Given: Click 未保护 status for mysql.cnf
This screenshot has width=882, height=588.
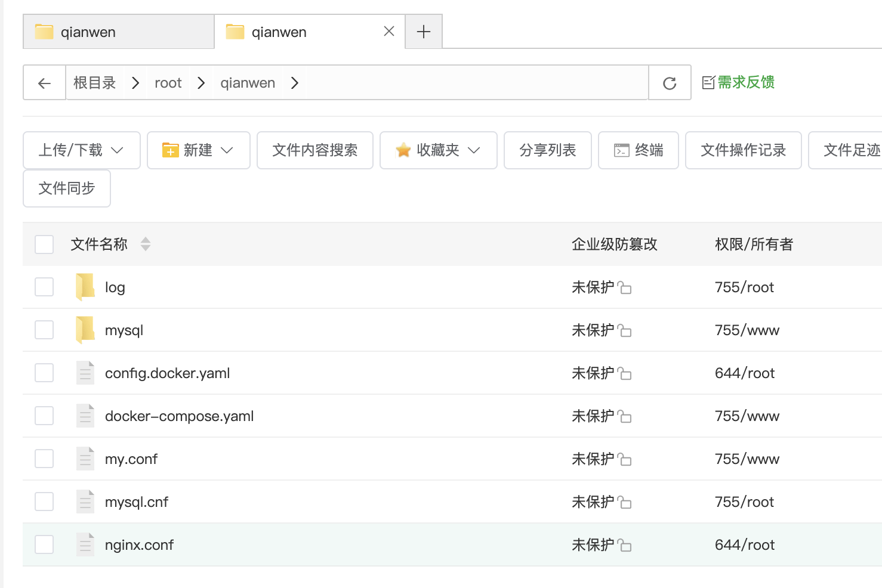Looking at the screenshot, I should pyautogui.click(x=593, y=502).
